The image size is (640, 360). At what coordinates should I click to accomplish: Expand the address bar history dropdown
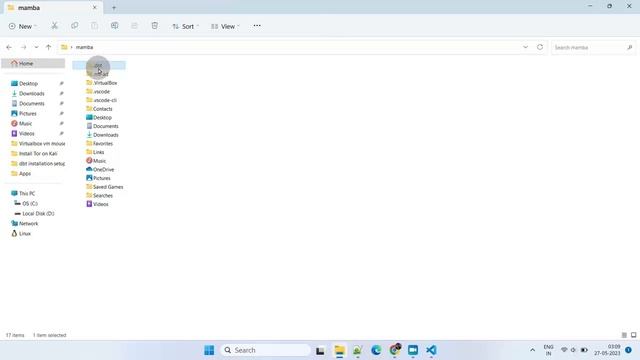[525, 47]
